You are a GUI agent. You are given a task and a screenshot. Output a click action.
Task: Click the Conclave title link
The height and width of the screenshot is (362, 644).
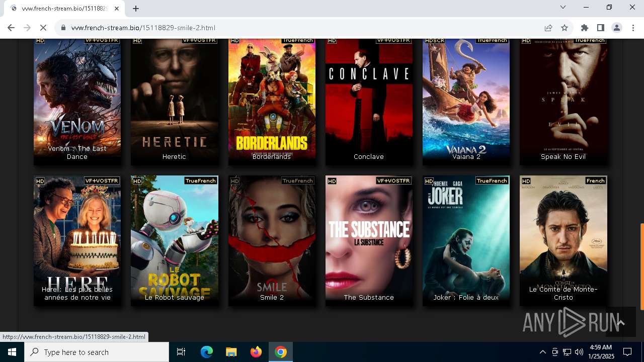coord(369,156)
